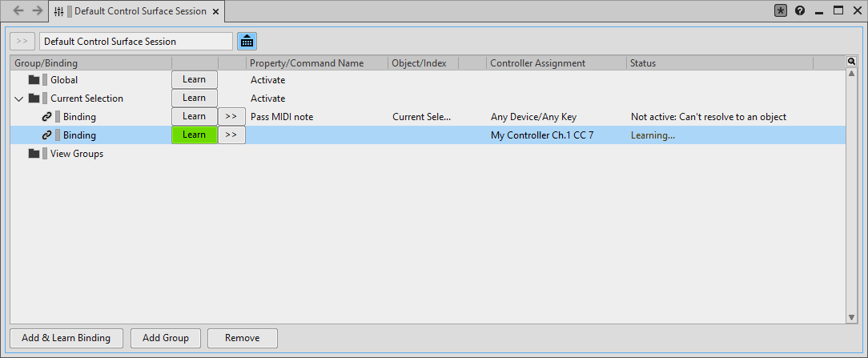This screenshot has height=358, width=868.
Task: Click the forward navigation arrow
Action: coord(37,10)
